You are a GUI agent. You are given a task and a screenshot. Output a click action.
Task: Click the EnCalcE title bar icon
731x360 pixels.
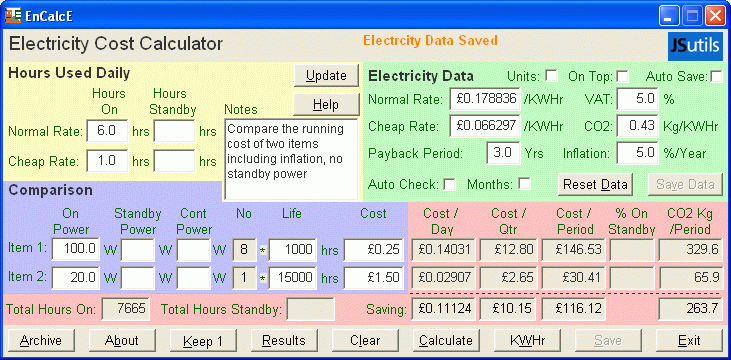[14, 15]
